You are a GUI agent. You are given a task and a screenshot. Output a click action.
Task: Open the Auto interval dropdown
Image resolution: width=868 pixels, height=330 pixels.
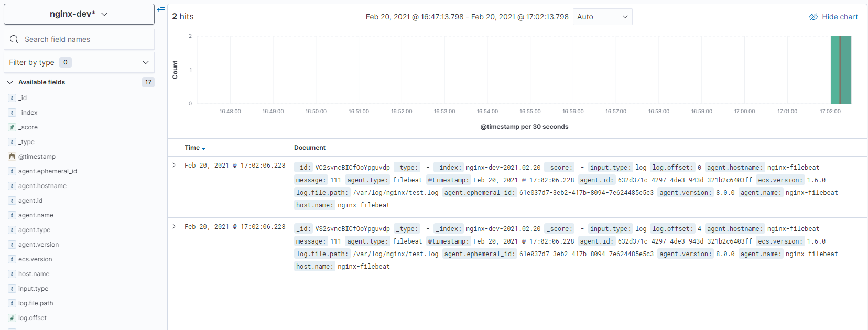[x=603, y=17]
